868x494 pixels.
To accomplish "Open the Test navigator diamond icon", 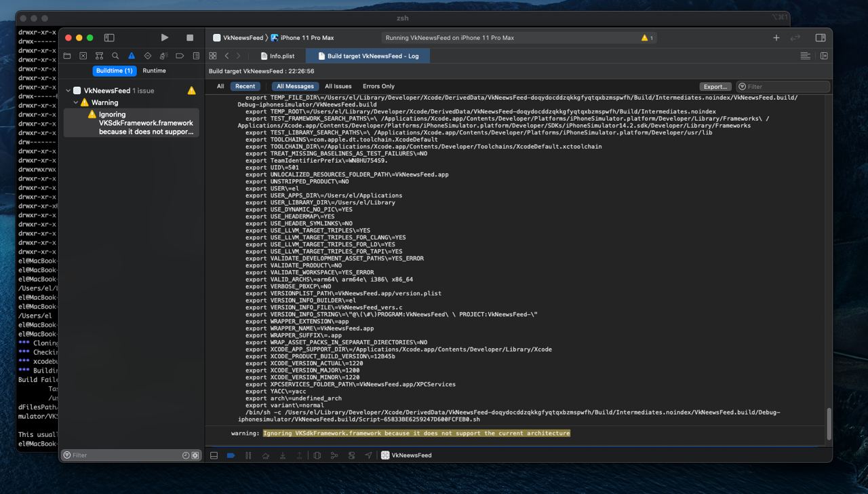I will pos(148,56).
